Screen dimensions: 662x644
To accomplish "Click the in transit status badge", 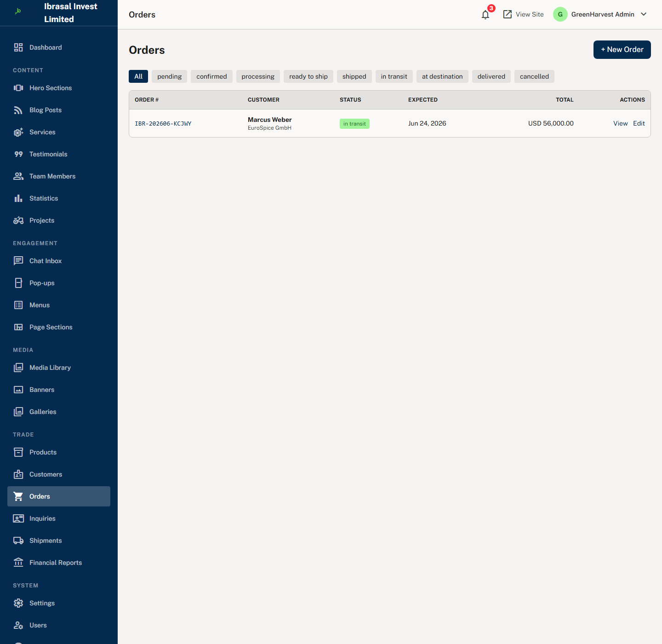I will (354, 124).
